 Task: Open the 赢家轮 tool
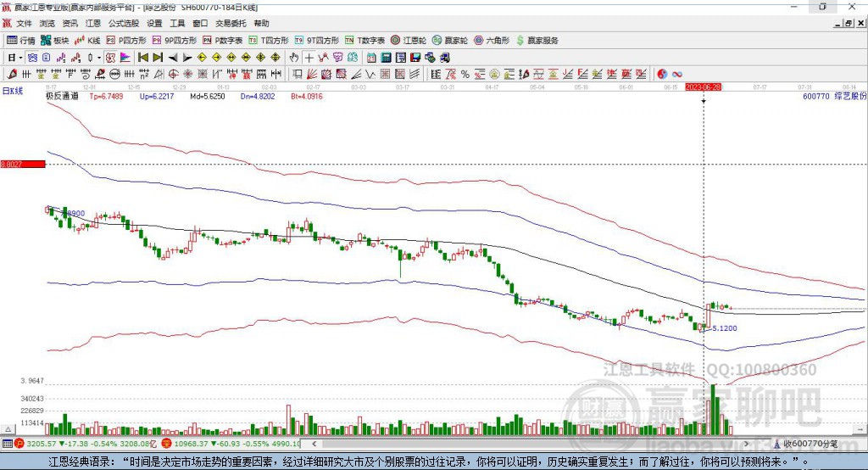[x=449, y=41]
